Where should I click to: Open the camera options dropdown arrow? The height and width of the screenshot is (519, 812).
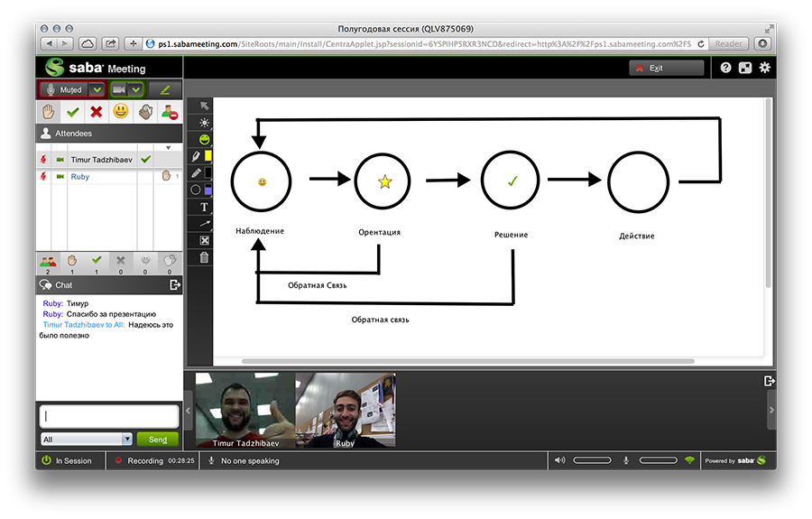(135, 89)
